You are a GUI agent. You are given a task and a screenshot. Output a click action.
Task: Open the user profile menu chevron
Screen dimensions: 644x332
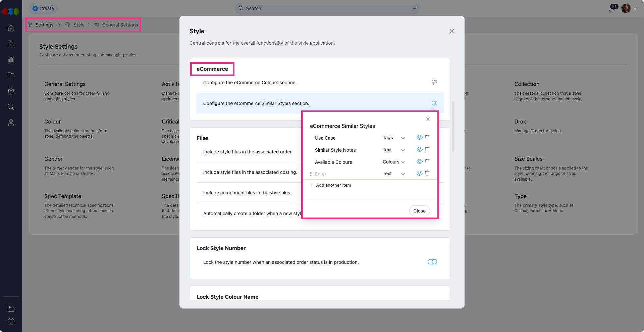pos(635,9)
